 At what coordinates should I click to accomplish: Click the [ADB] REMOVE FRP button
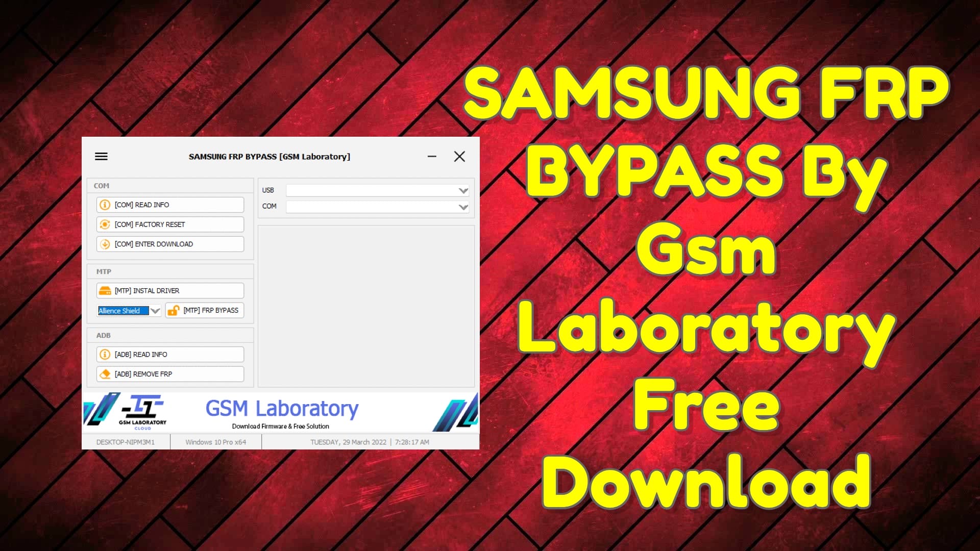pos(169,373)
